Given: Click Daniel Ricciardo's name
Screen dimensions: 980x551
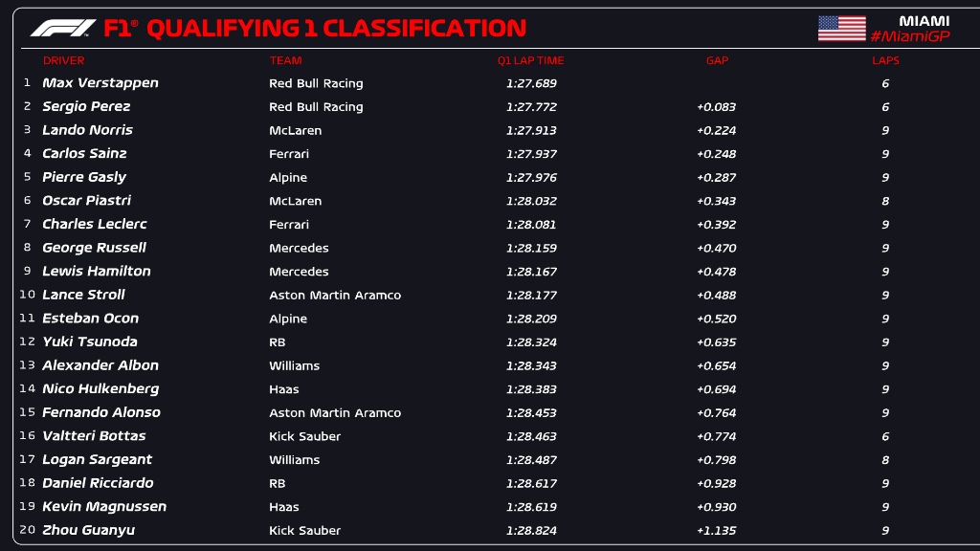Looking at the screenshot, I should [98, 483].
